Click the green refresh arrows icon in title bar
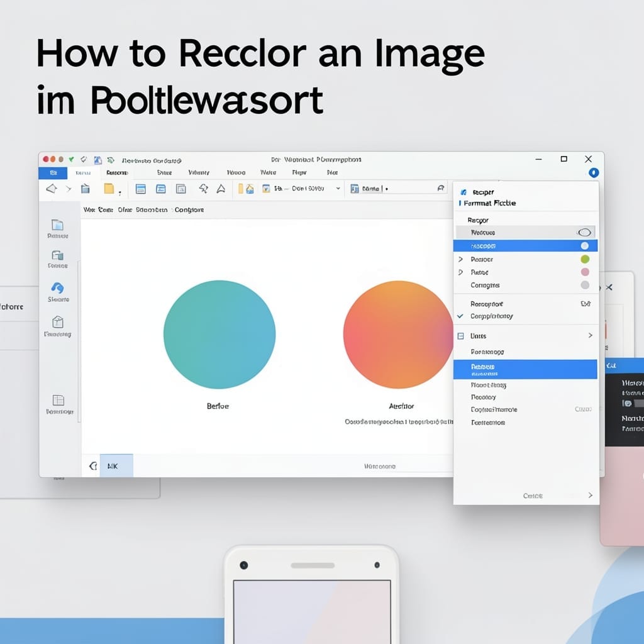Viewport: 644px width, 644px height. click(111, 160)
